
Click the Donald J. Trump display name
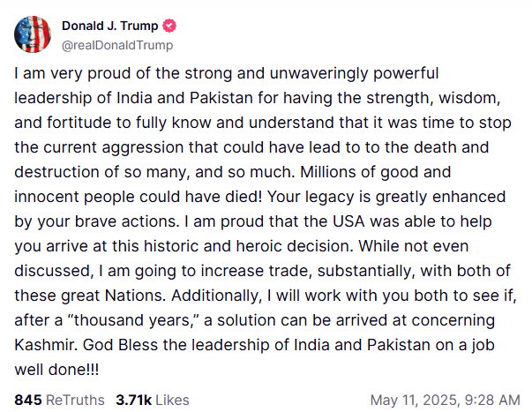(108, 26)
